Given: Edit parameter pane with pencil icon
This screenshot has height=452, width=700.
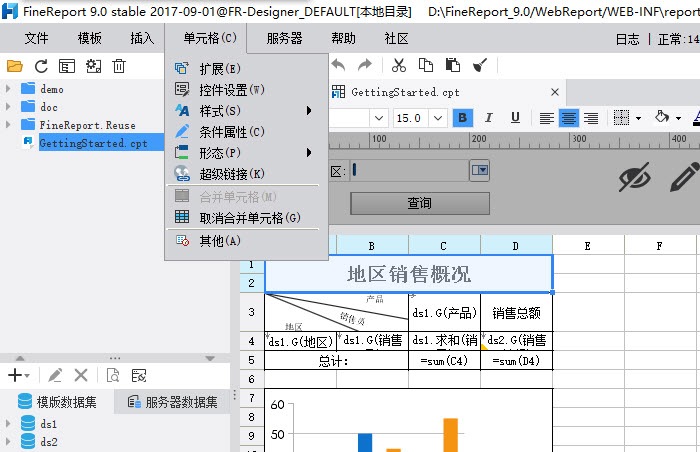Looking at the screenshot, I should [684, 177].
